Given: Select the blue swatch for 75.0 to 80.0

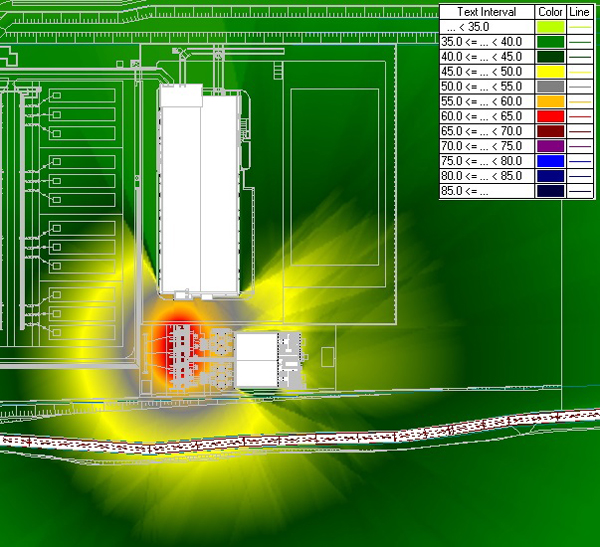Looking at the screenshot, I should click(x=551, y=161).
